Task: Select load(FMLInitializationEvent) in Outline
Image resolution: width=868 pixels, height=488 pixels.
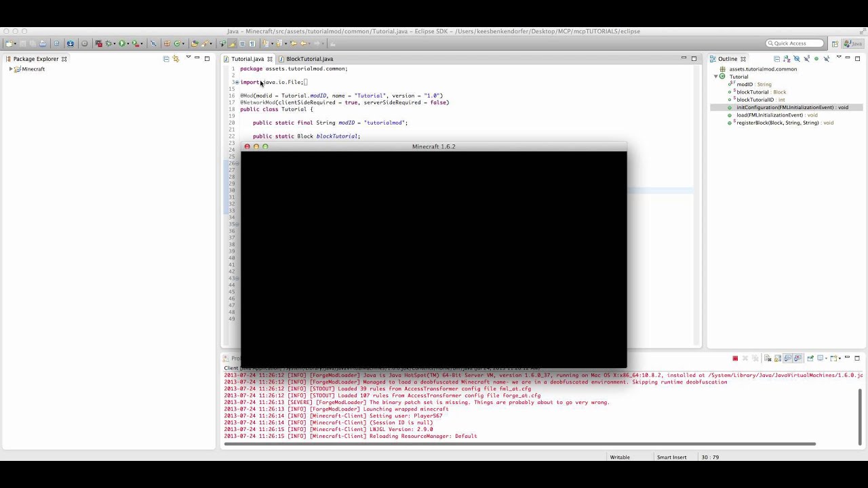Action: point(777,115)
